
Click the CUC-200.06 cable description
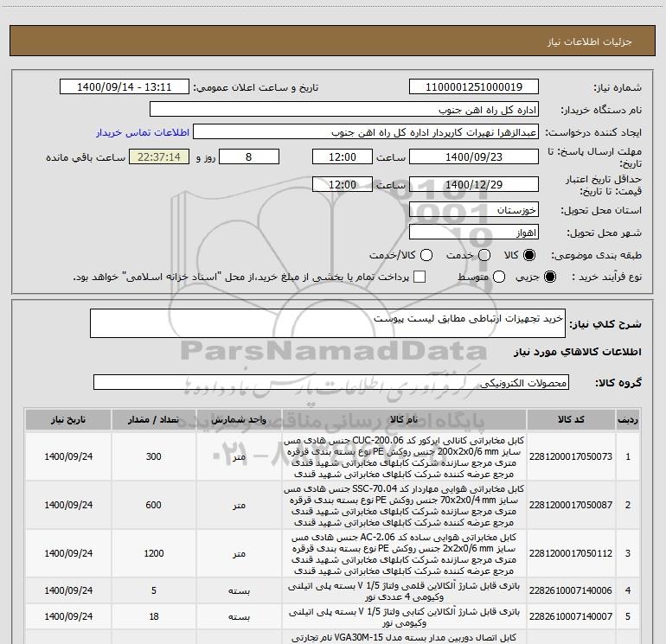click(x=404, y=456)
